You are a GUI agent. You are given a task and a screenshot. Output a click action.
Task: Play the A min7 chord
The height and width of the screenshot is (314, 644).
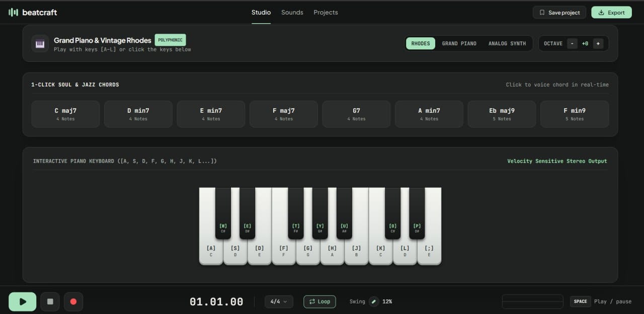pos(429,114)
